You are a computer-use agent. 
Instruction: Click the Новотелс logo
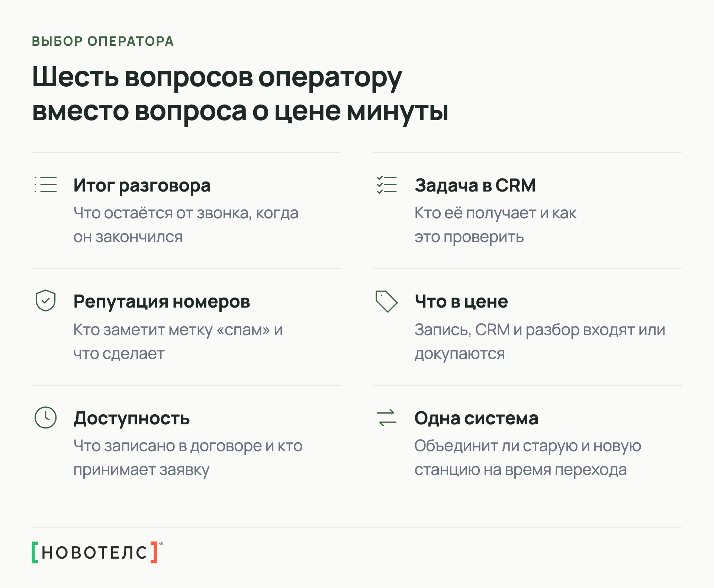point(97,552)
